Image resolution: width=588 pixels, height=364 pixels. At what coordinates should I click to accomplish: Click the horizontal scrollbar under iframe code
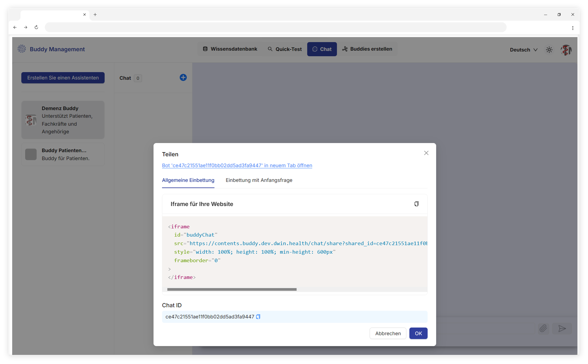point(232,289)
